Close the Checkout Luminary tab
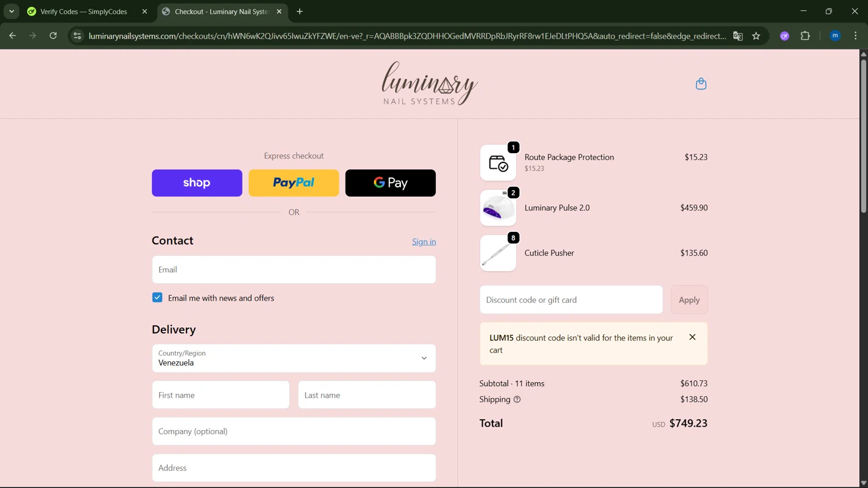Viewport: 868px width, 488px height. coord(279,12)
